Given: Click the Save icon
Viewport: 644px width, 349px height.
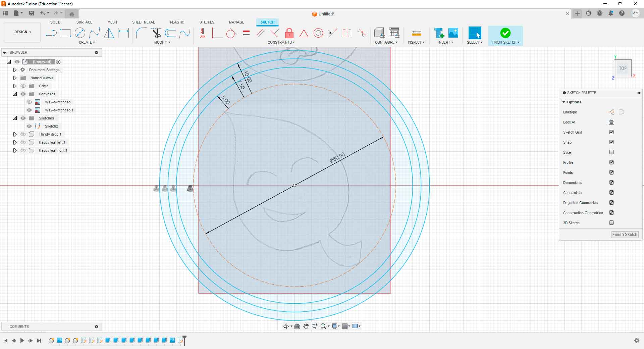Looking at the screenshot, I should 32,13.
